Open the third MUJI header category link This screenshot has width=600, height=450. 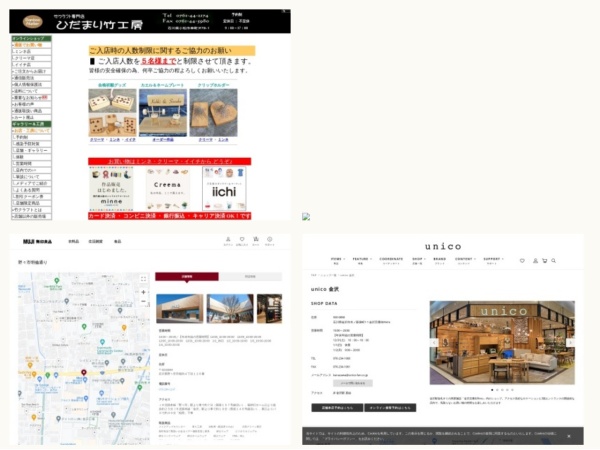pyautogui.click(x=117, y=241)
